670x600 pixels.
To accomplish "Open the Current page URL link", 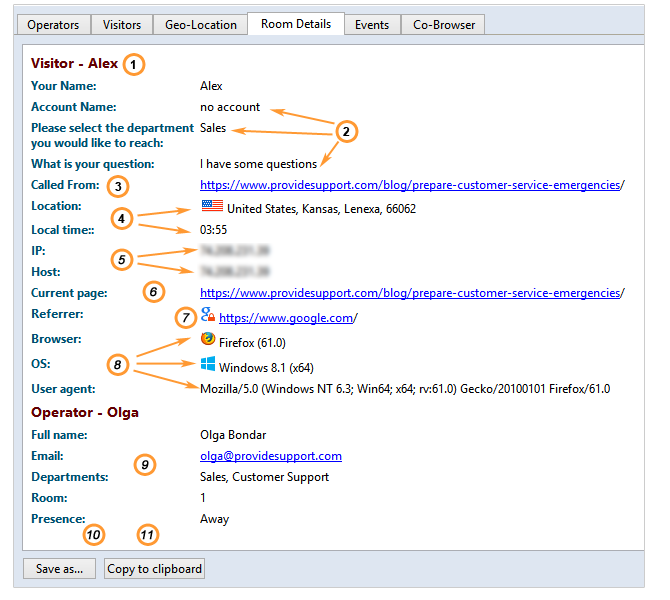I will [x=410, y=293].
